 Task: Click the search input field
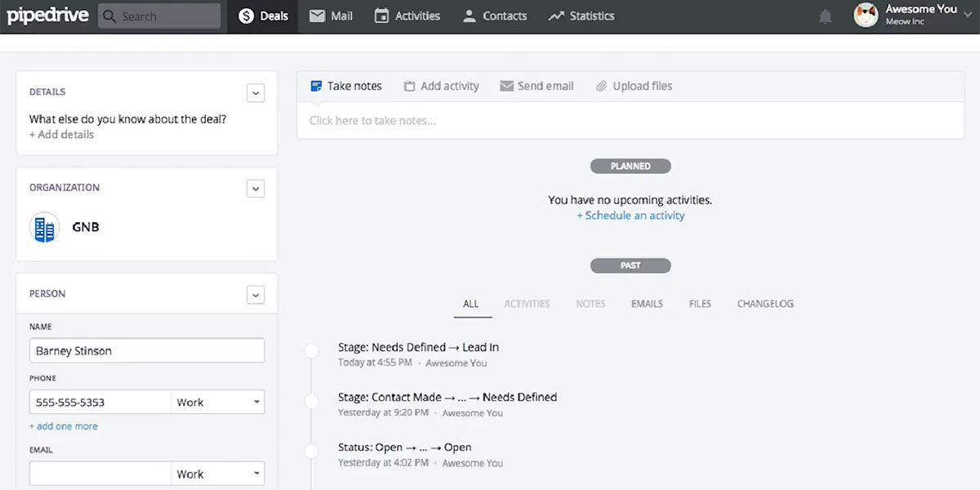tap(159, 16)
